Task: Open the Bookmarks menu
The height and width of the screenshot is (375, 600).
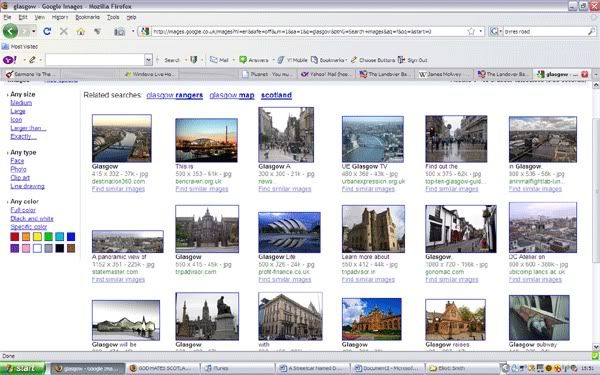Action: click(x=88, y=17)
